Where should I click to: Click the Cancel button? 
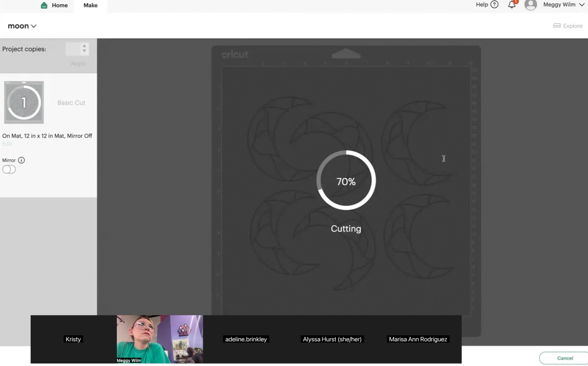coord(565,358)
